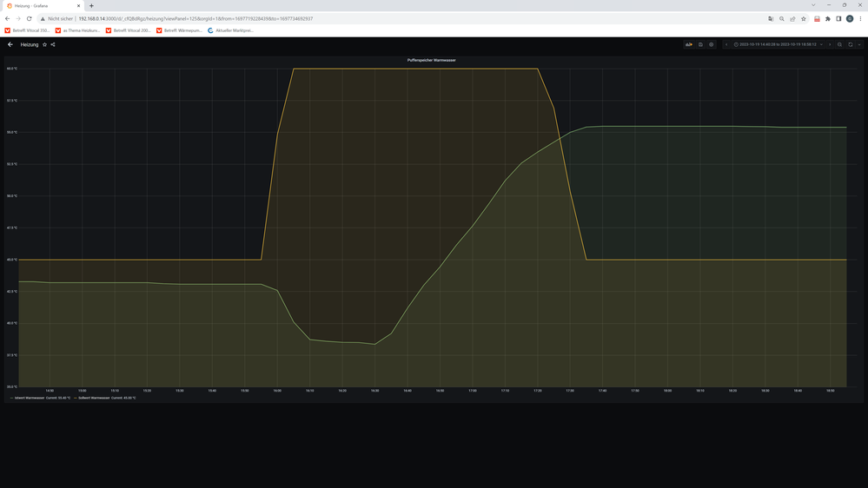The height and width of the screenshot is (488, 868).
Task: Open Betreff: Vitocal 350 bookmark
Action: click(x=30, y=30)
